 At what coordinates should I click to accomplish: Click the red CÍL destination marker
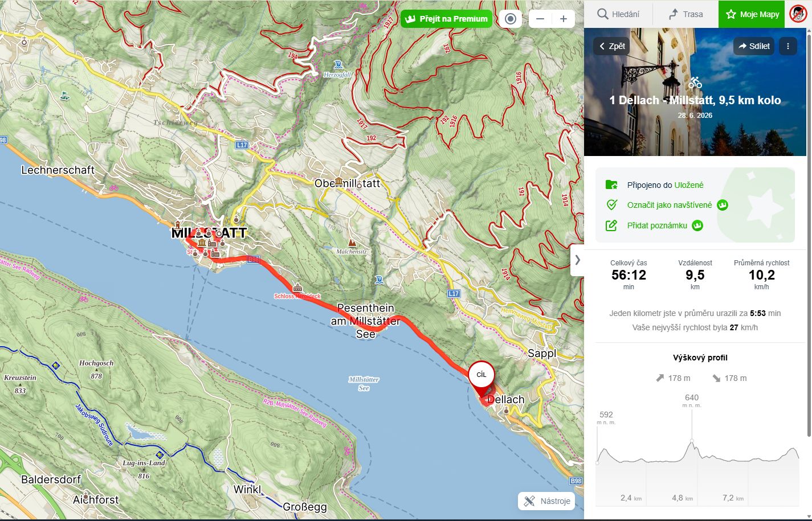(482, 375)
